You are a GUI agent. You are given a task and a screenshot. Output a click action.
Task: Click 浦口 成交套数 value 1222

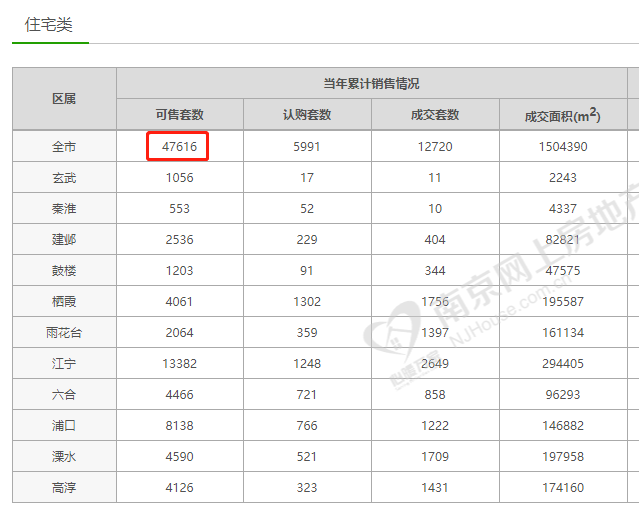click(x=435, y=425)
